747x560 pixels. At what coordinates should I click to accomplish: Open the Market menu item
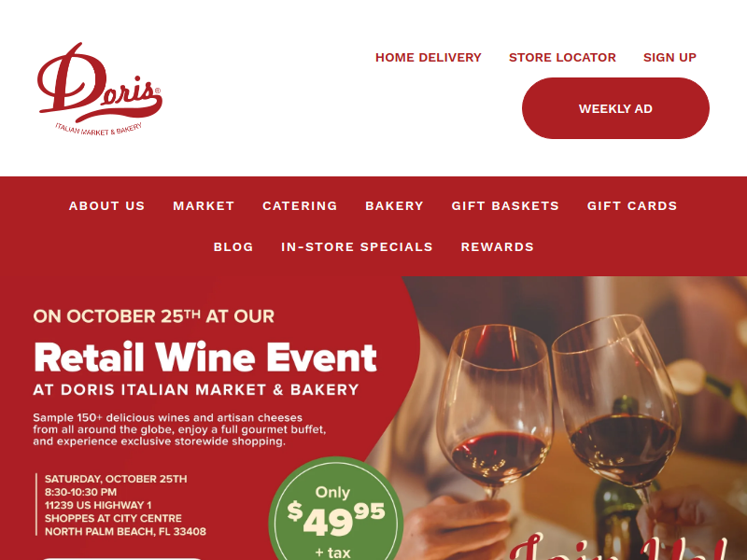click(x=204, y=205)
